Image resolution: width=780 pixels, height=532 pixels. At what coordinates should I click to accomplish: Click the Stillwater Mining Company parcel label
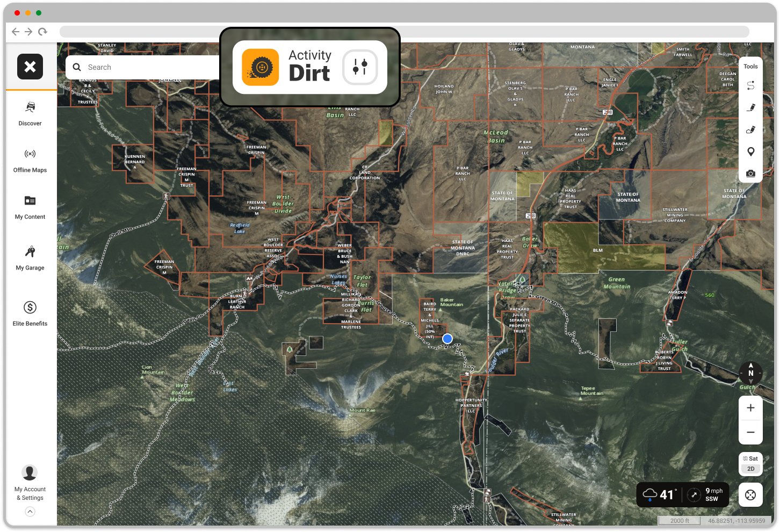(675, 215)
